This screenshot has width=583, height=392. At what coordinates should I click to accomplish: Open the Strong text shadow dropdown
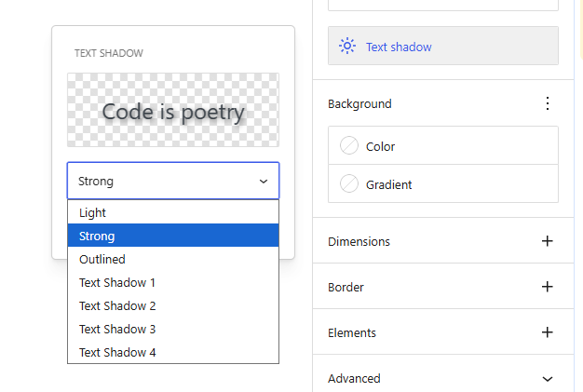tap(173, 181)
